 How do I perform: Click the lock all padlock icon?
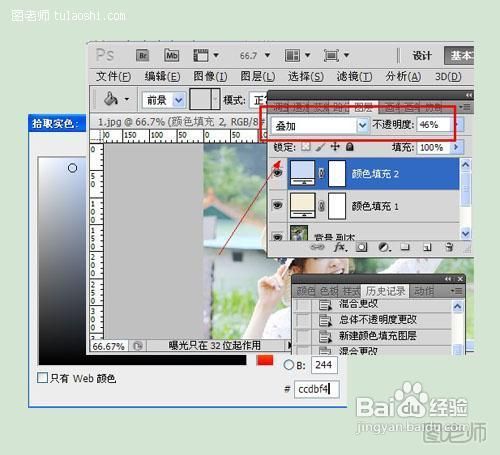coord(350,147)
